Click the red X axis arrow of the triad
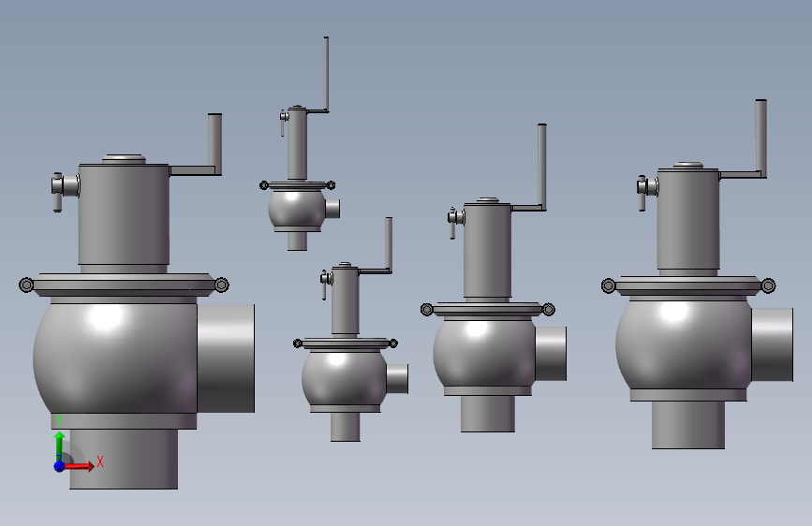Screen dimensions: 812x526 [x=81, y=466]
